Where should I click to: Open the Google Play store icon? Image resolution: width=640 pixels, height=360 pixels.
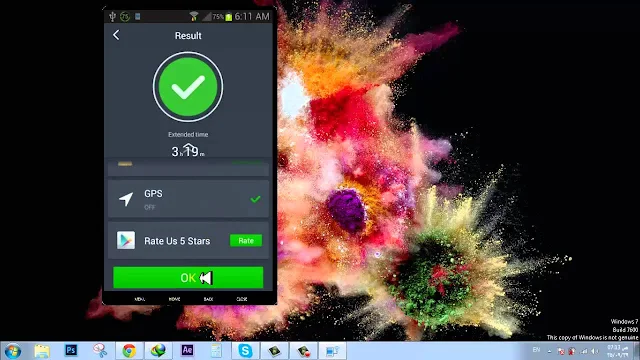(126, 240)
